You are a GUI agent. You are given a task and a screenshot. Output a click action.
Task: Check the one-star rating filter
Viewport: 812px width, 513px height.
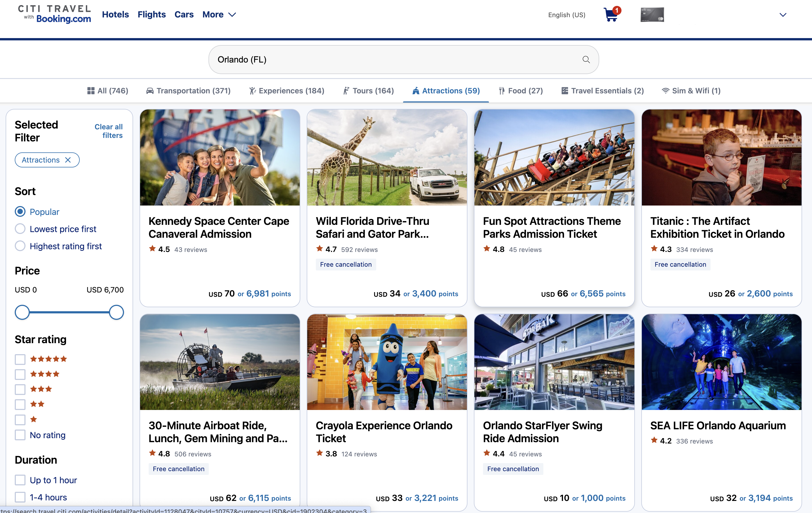tap(20, 420)
